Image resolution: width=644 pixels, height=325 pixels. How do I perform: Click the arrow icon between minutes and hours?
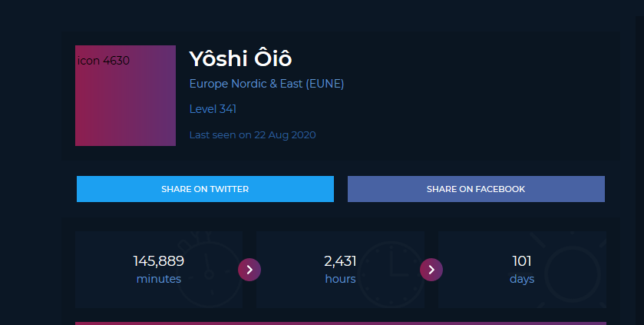click(249, 270)
